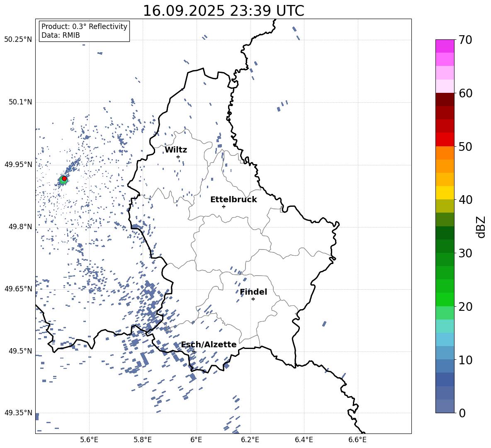Screen dimensions: 491x448
Task: Click the colorbar tick label 50
Action: (x=465, y=146)
